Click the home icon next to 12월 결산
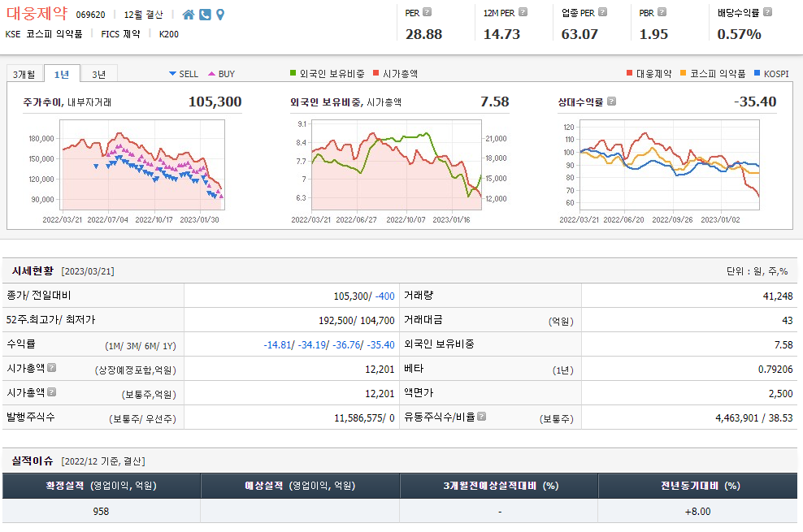The height and width of the screenshot is (532, 803). pyautogui.click(x=189, y=15)
